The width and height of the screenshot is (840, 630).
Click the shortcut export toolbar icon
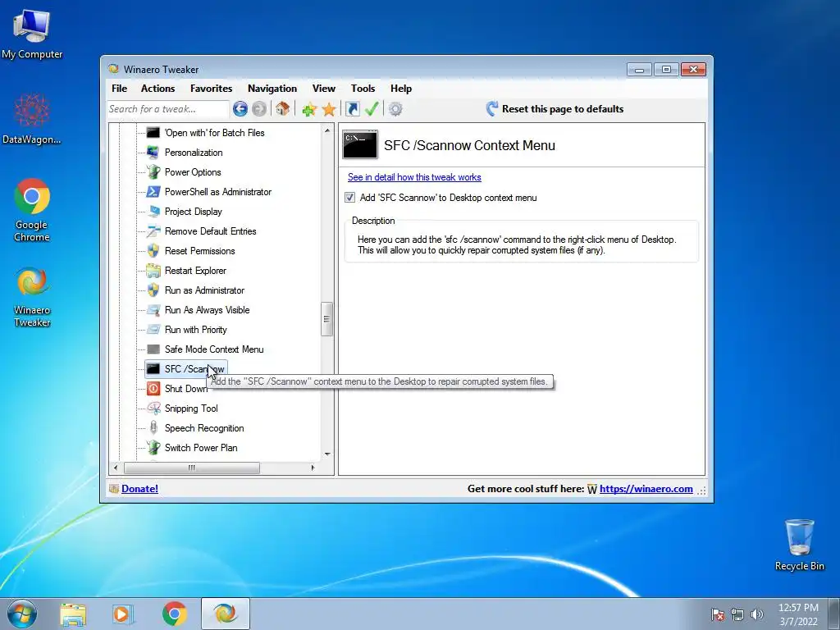[x=353, y=109]
